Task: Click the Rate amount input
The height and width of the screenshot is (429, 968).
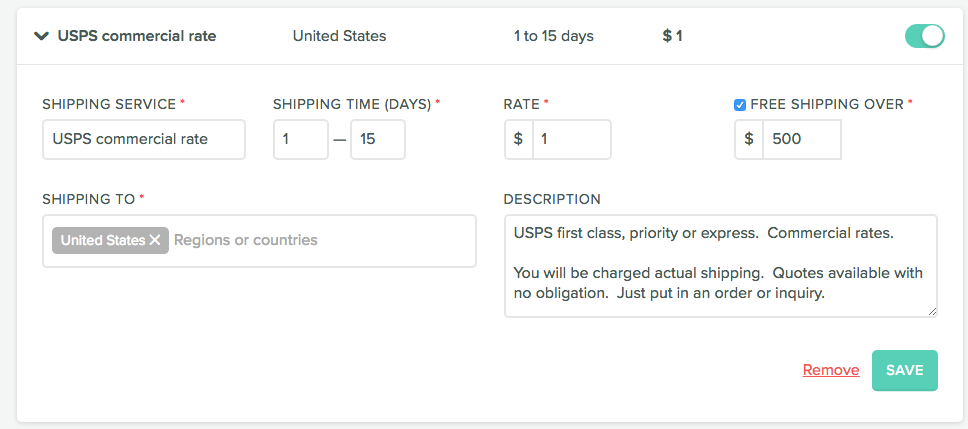Action: coord(571,139)
